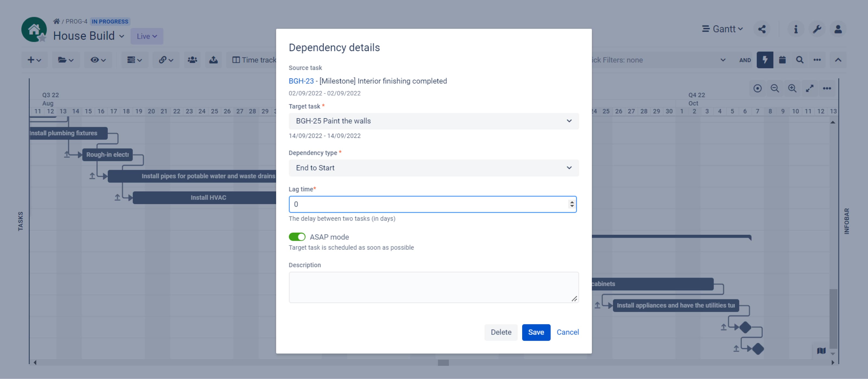Toggle ASAP mode switch
The height and width of the screenshot is (379, 868).
point(297,237)
